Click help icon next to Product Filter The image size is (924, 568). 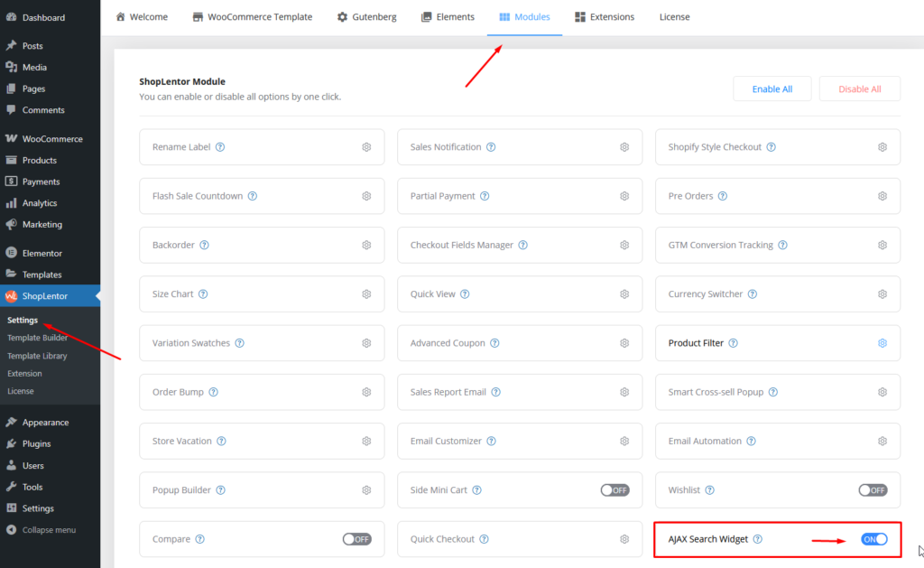point(733,342)
